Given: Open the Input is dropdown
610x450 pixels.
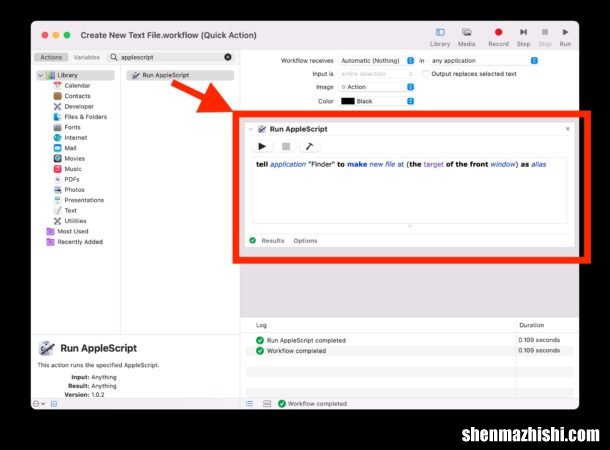Looking at the screenshot, I should click(377, 74).
